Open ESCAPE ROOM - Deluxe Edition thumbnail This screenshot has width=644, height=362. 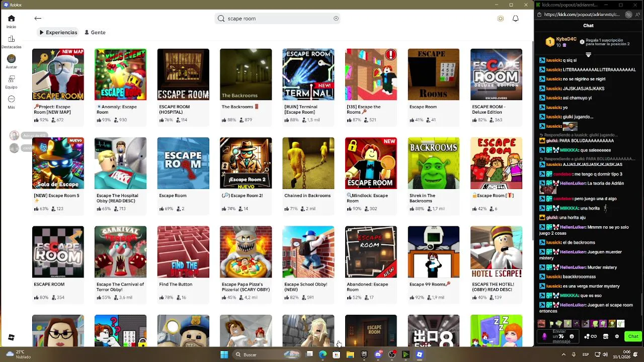pos(496,74)
